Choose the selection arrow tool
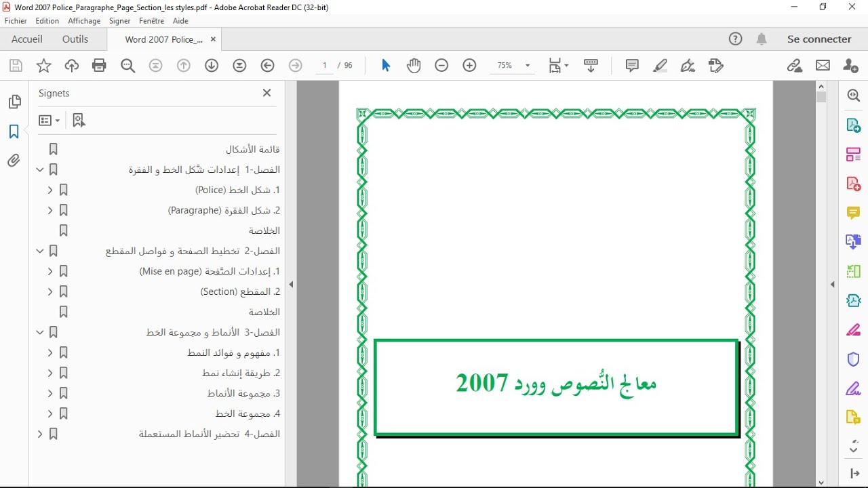This screenshot has width=868, height=488. (386, 66)
